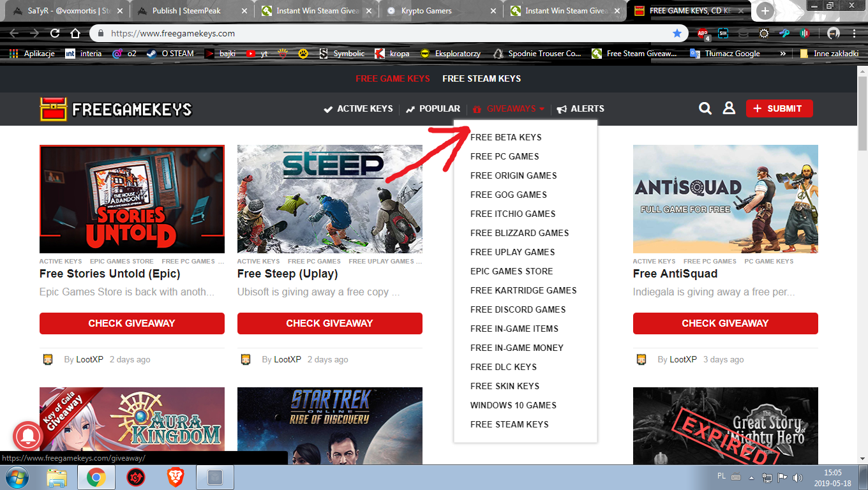Choose WINDOWS 10 GAMES menu entry

tap(513, 405)
